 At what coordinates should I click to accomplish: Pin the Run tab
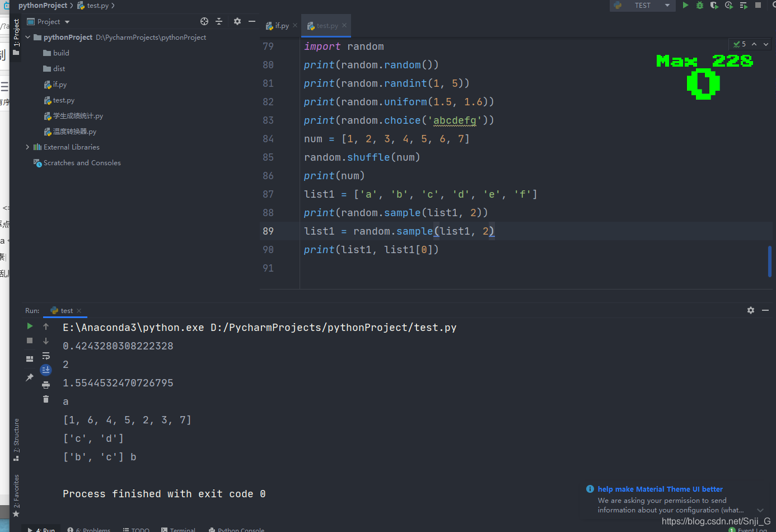(x=30, y=377)
